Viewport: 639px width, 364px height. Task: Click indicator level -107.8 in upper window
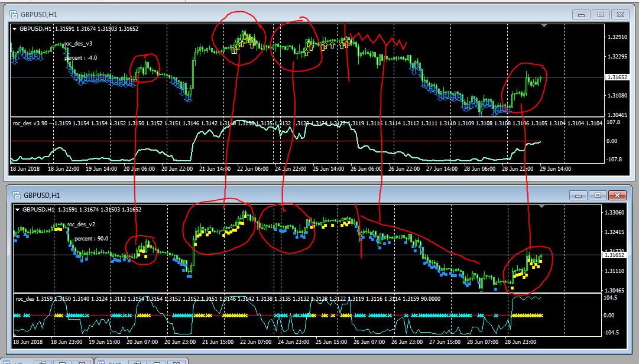[614, 160]
